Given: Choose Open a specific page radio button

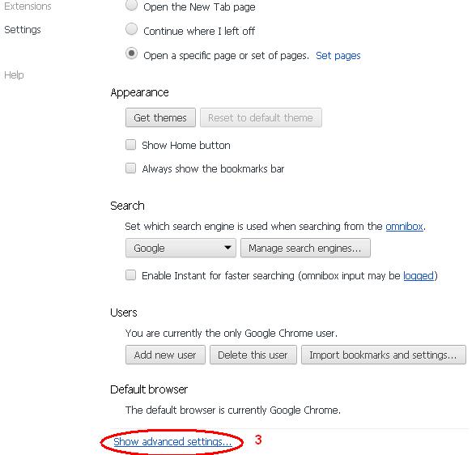Looking at the screenshot, I should pos(131,53).
